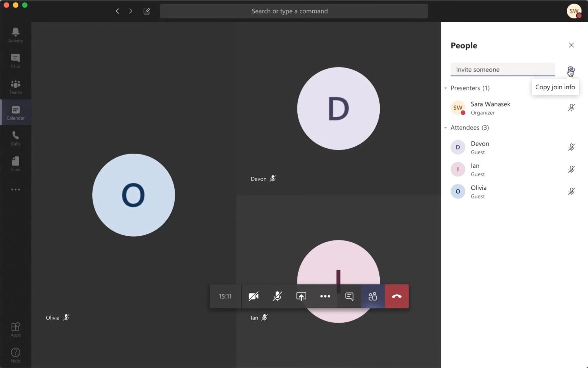The height and width of the screenshot is (368, 588).
Task: Open the Activity feed in sidebar
Action: (x=15, y=35)
